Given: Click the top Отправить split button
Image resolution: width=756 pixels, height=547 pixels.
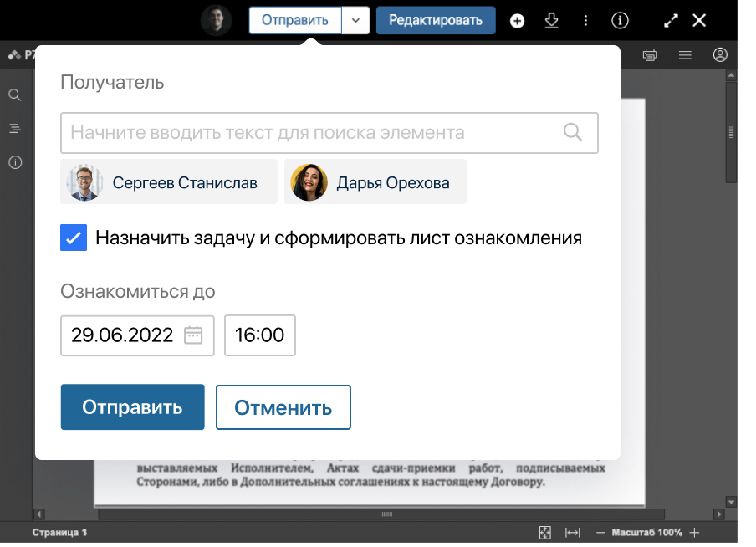Looking at the screenshot, I should coord(295,20).
